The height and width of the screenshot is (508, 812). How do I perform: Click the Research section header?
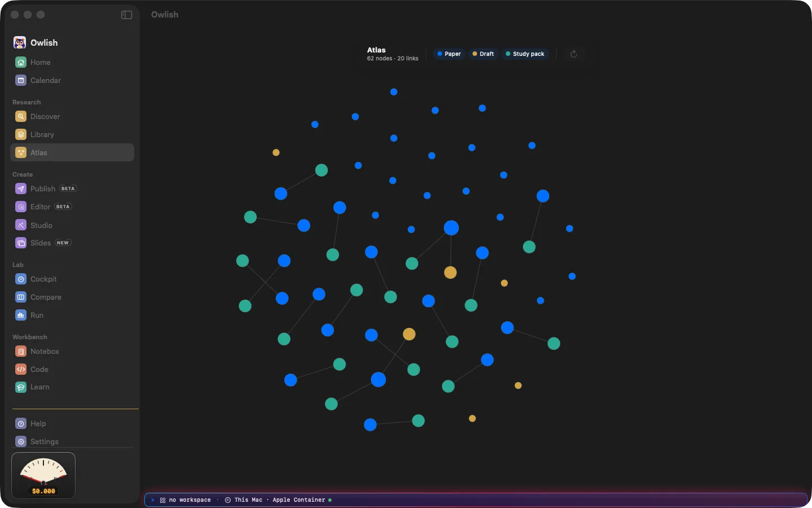(x=27, y=102)
